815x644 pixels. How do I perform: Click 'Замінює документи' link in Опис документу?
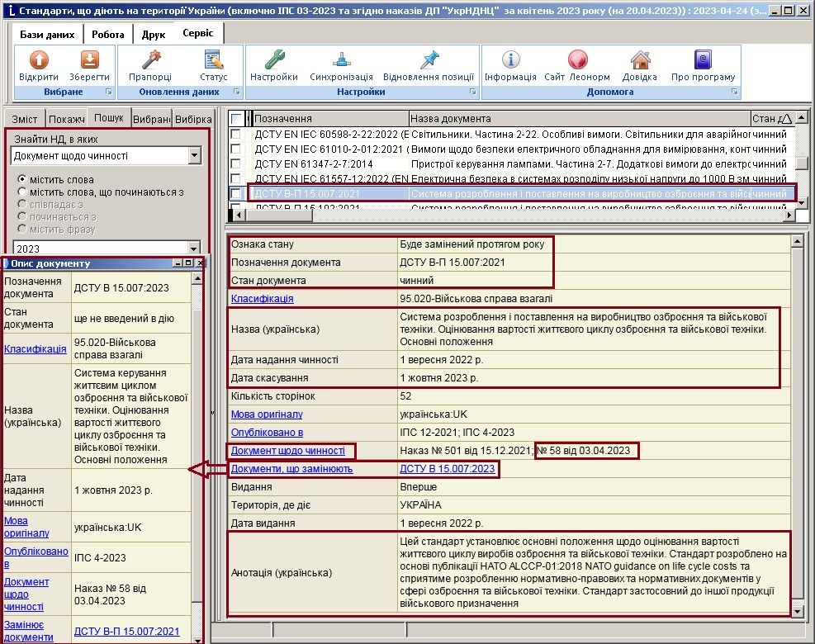[29, 631]
